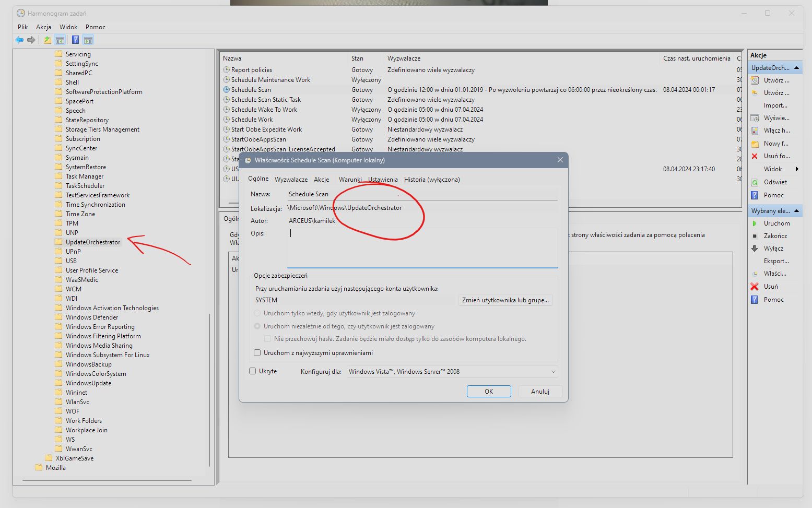Click the red X Usuń fo... icon
812x508 pixels.
(755, 156)
